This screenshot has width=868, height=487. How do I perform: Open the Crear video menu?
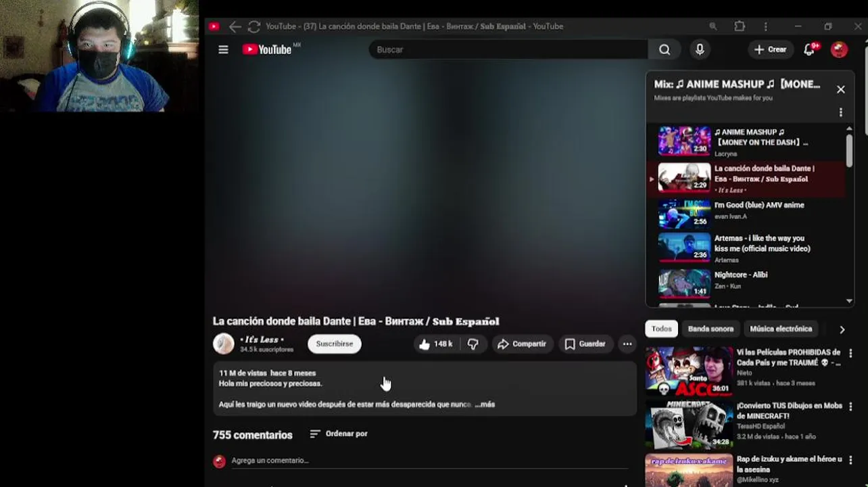pyautogui.click(x=770, y=49)
